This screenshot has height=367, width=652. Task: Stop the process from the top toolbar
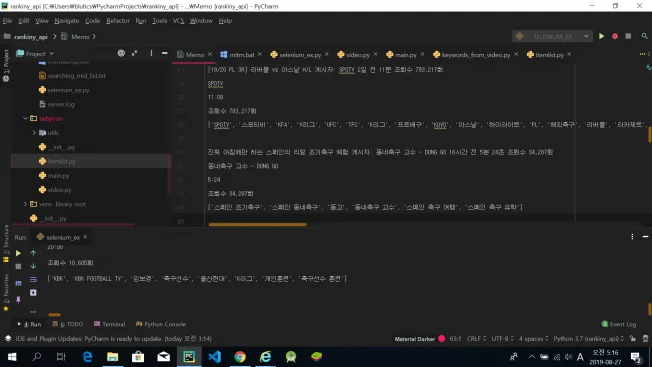pyautogui.click(x=628, y=37)
